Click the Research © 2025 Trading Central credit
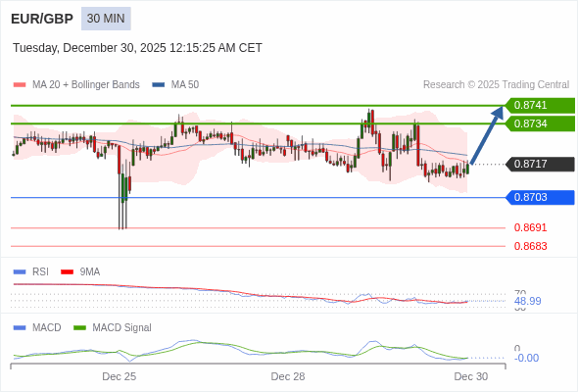 coord(496,85)
